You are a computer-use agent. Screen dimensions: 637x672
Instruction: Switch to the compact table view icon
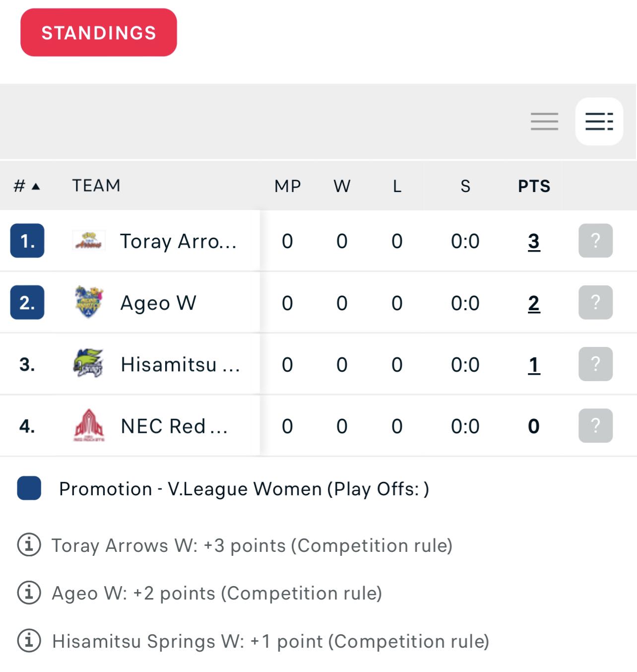(544, 121)
